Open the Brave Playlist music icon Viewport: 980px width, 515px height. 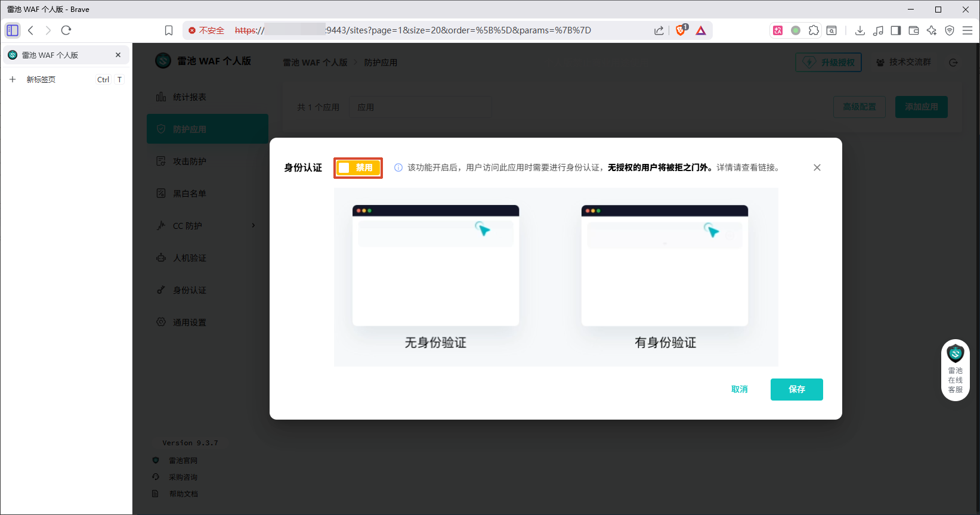(x=878, y=30)
